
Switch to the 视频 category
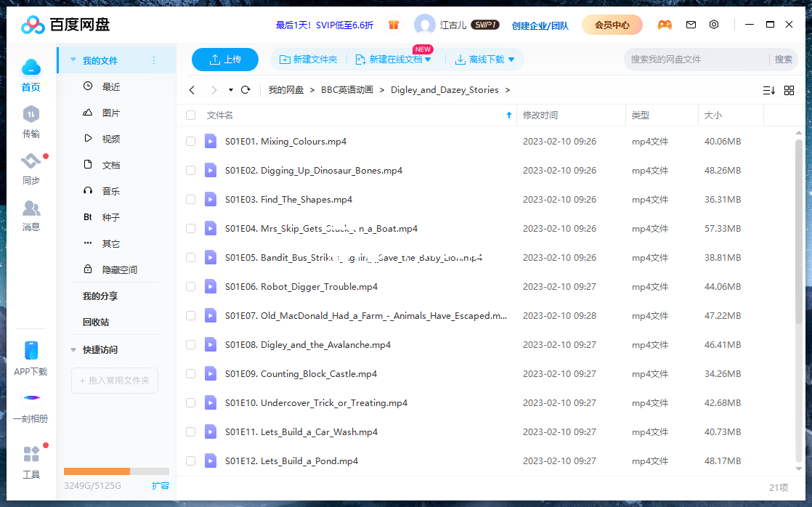113,138
